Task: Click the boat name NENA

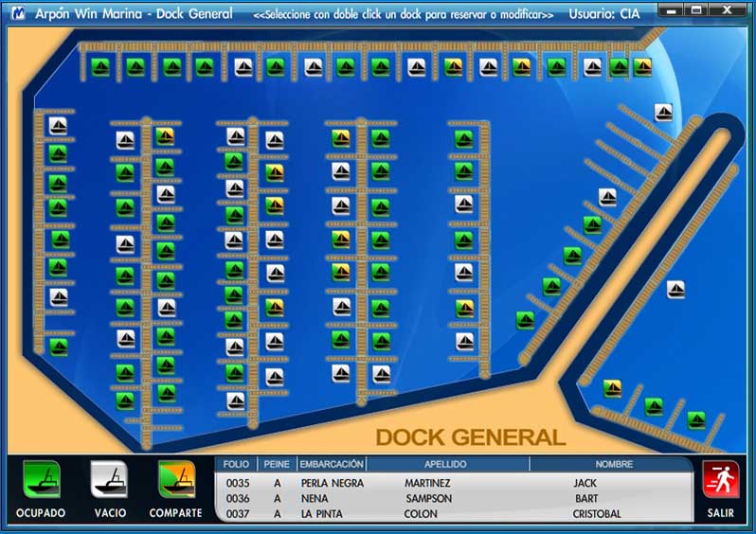Action: click(315, 498)
